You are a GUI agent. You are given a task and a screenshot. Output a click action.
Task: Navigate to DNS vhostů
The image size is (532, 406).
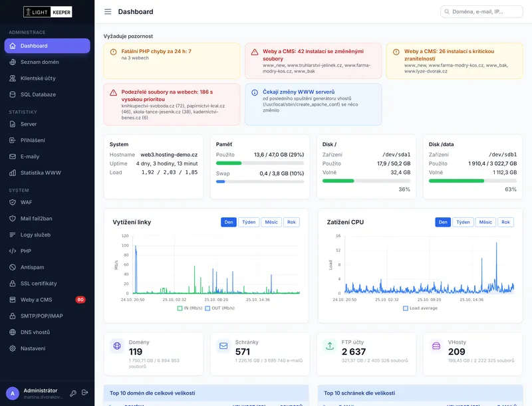pyautogui.click(x=47, y=332)
